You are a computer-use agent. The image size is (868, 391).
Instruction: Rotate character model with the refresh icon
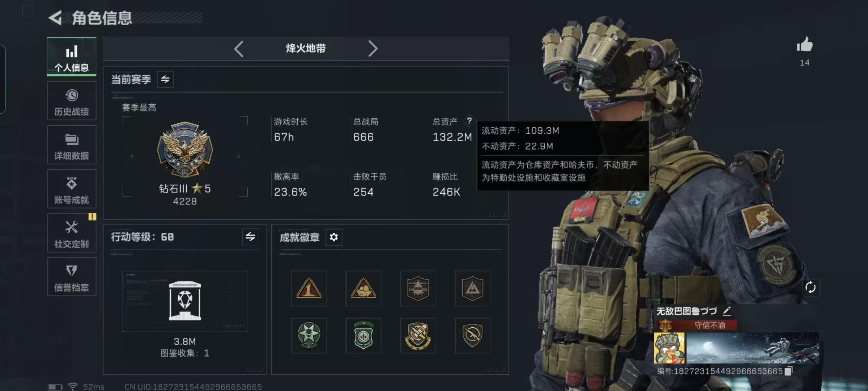tap(810, 287)
